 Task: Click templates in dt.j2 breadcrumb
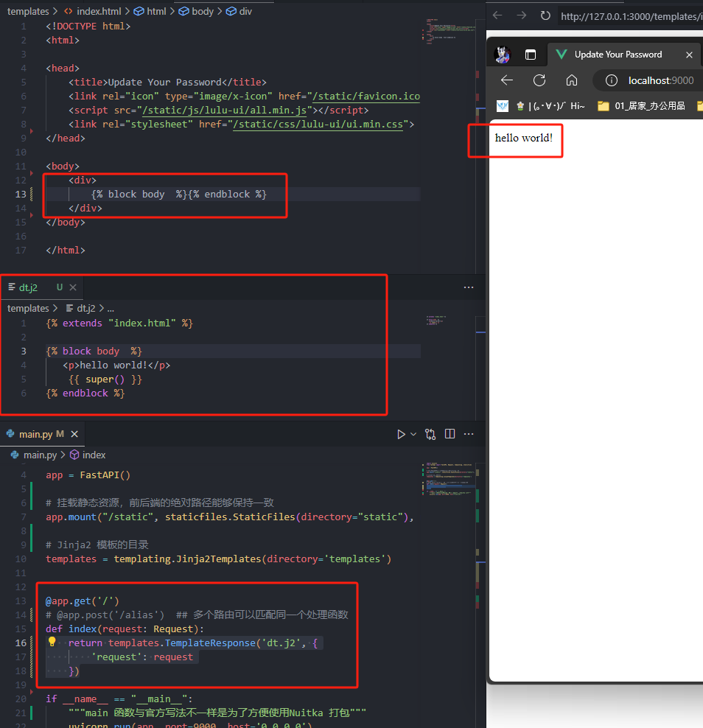click(x=28, y=308)
